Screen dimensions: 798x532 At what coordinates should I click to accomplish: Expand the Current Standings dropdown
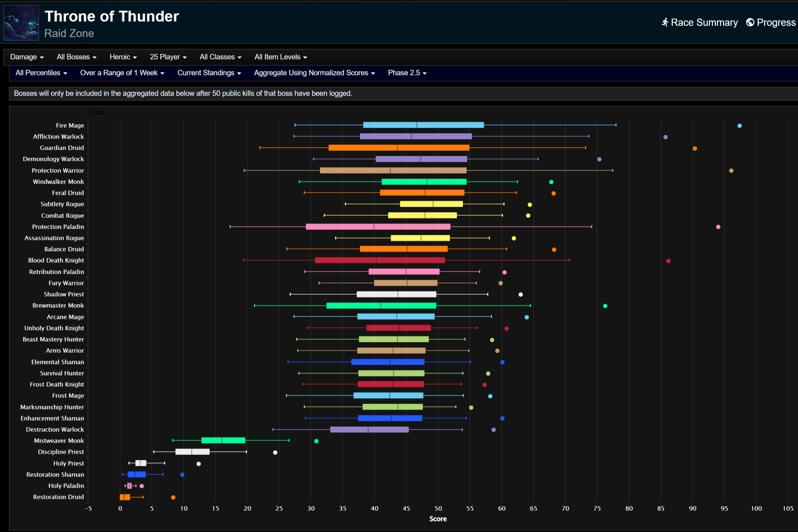pyautogui.click(x=209, y=73)
